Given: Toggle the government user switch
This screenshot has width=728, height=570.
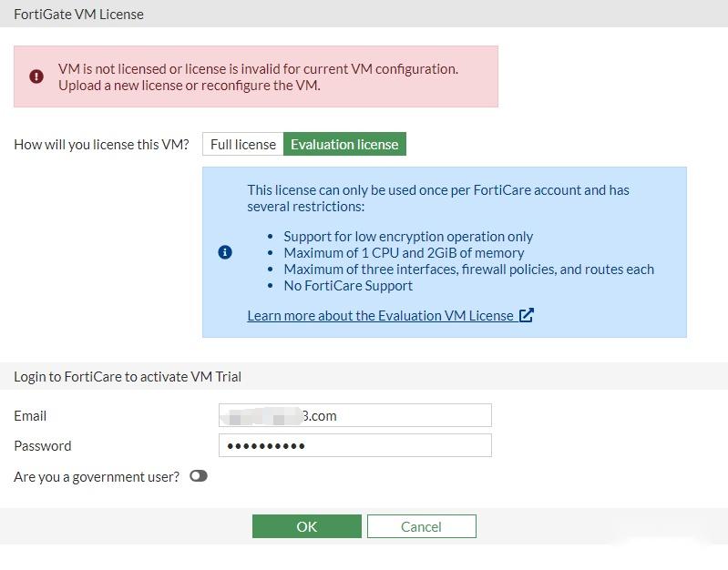Looking at the screenshot, I should pos(199,476).
